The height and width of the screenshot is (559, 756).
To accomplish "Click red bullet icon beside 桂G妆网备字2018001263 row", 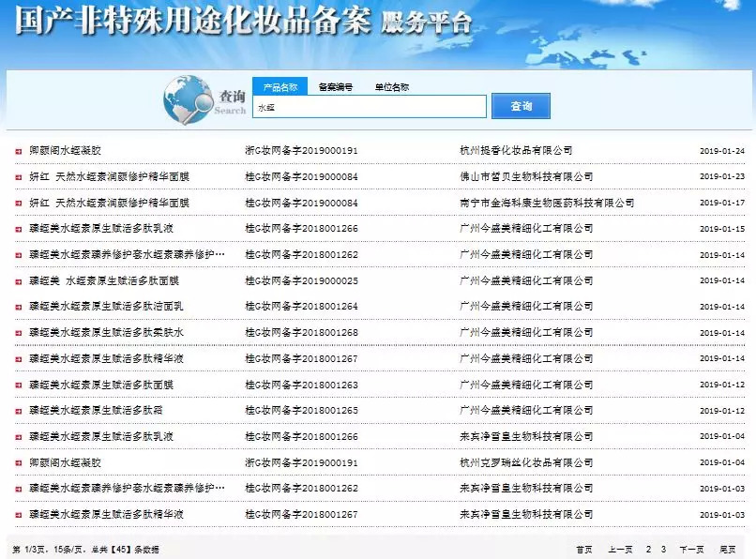I will click(19, 385).
